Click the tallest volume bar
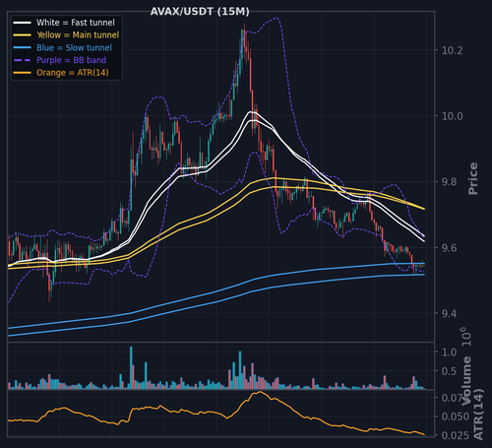 pyautogui.click(x=131, y=367)
